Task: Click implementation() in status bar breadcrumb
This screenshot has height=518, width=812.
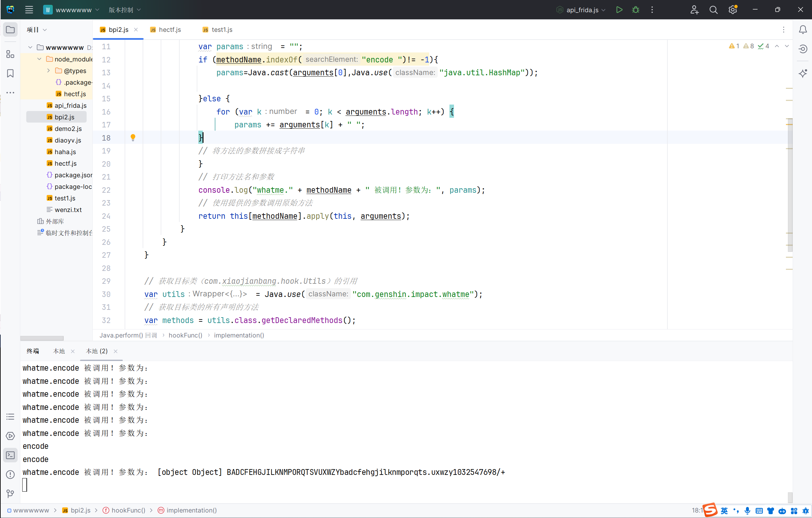Action: pyautogui.click(x=187, y=510)
